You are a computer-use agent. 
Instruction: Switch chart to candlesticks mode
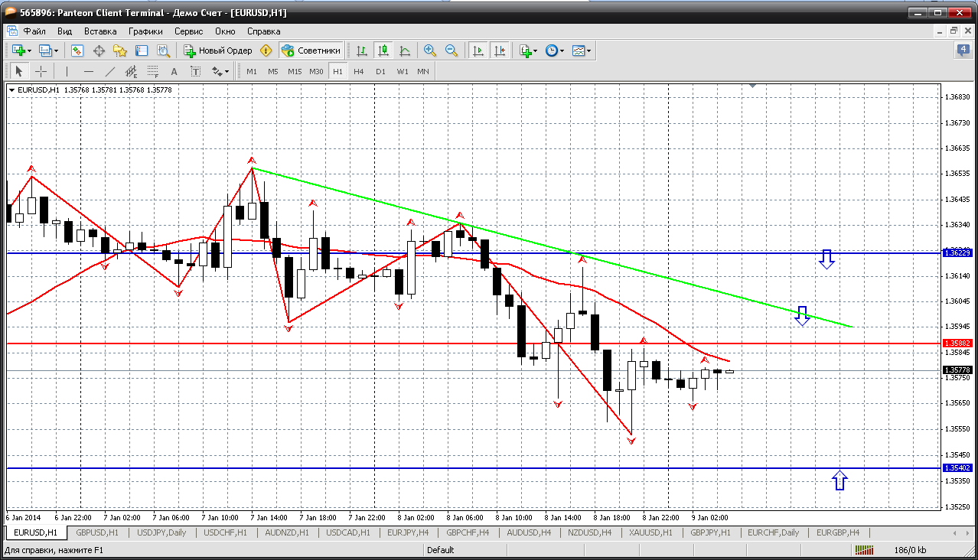point(383,50)
